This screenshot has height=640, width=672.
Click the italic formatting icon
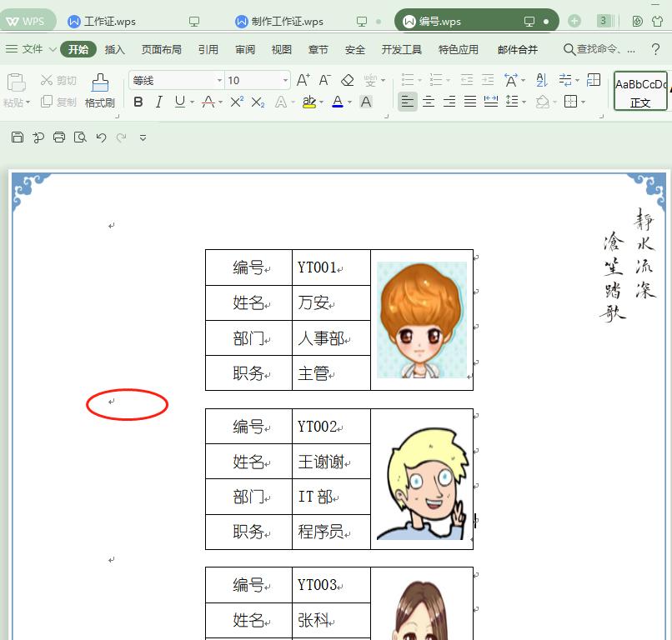(158, 102)
